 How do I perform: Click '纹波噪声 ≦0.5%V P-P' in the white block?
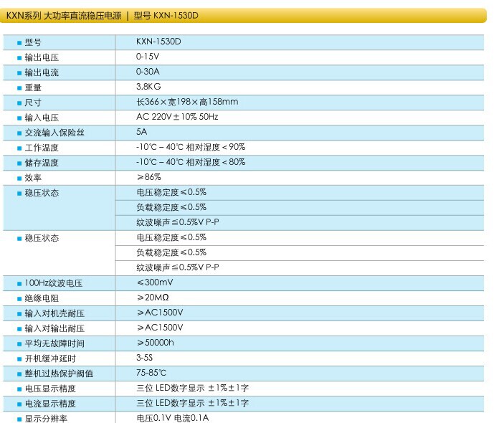click(x=178, y=267)
